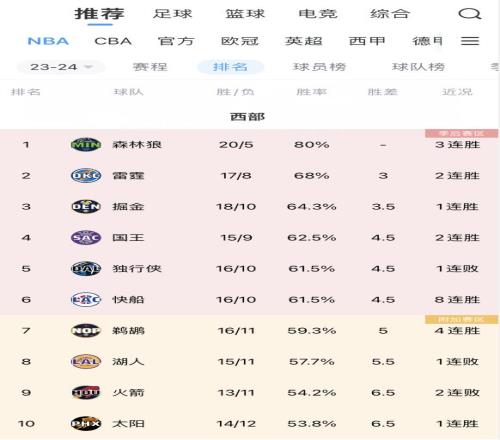Click team name 湖人
500x440 pixels.
(128, 362)
